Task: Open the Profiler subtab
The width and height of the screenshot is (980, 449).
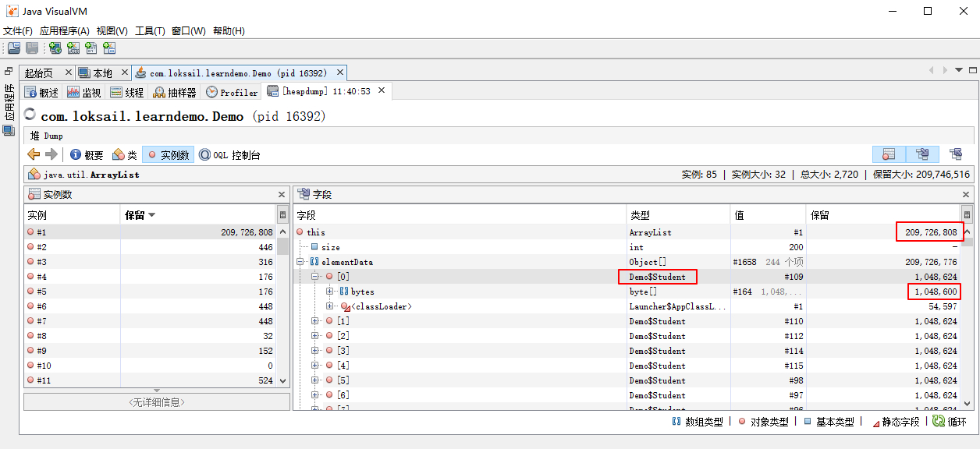Action: click(232, 92)
